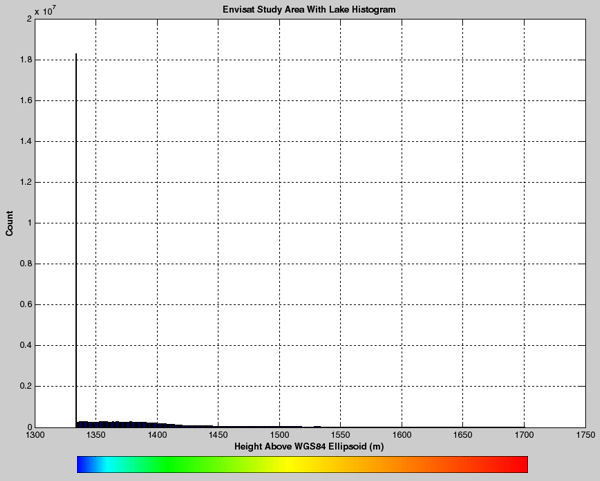Click the plot title 'Envisat Study Area With Lake Histogram'
This screenshot has width=600, height=481.
click(x=309, y=10)
